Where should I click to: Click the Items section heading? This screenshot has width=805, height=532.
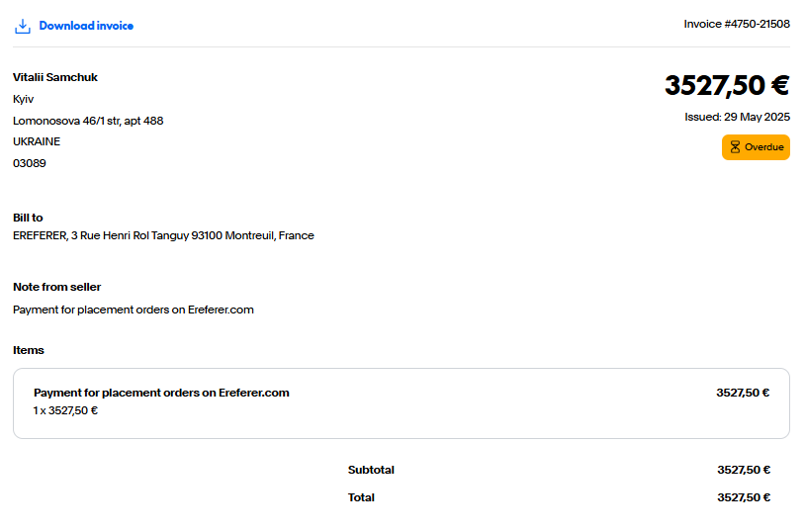29,350
